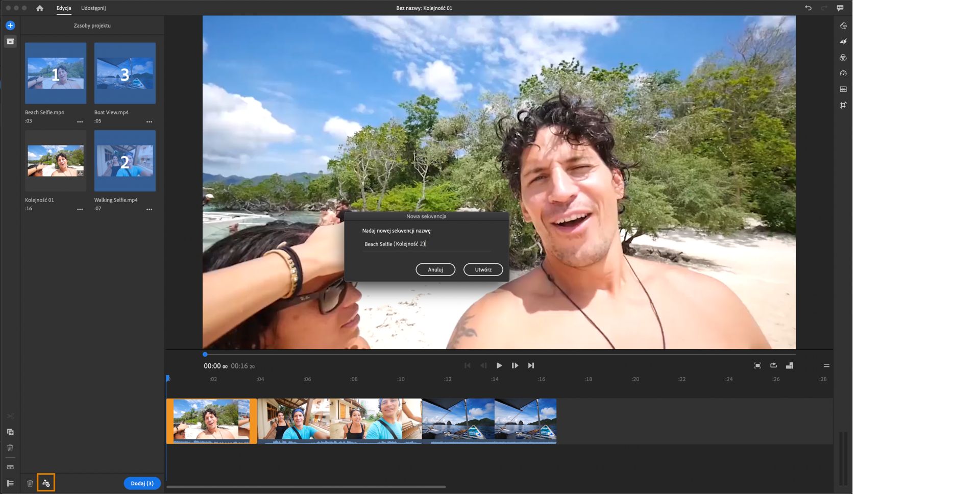Toggle the track controls icon
Image resolution: width=980 pixels, height=494 pixels.
[x=10, y=483]
